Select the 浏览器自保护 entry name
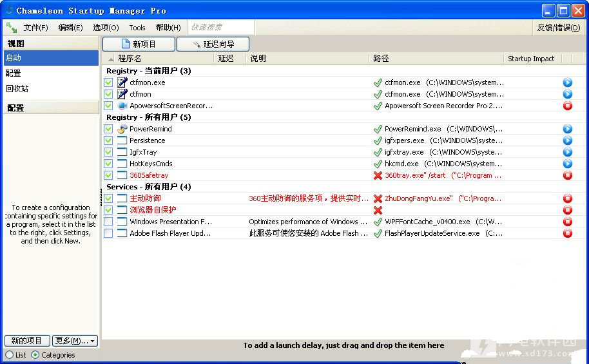This screenshot has height=364, width=589. [x=153, y=210]
